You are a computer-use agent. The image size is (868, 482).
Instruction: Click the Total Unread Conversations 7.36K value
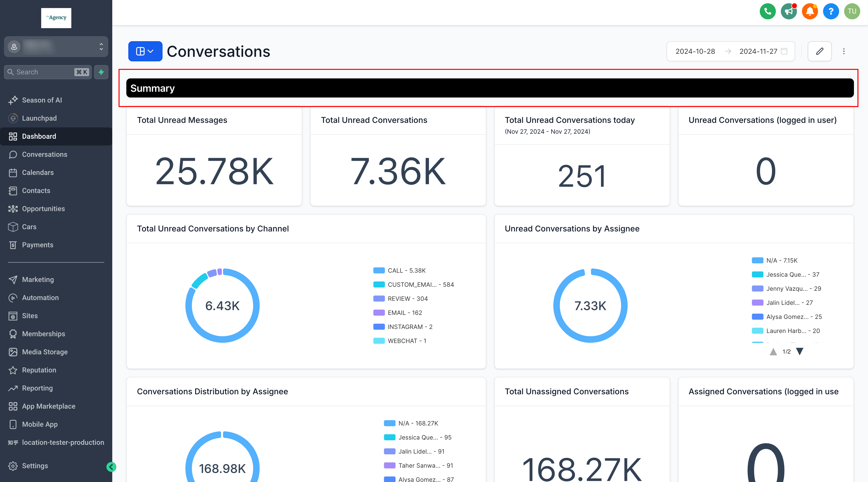398,172
